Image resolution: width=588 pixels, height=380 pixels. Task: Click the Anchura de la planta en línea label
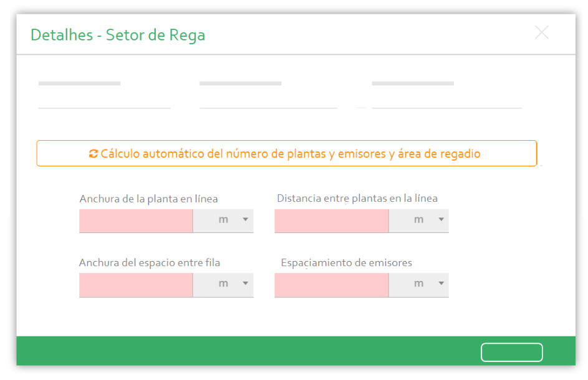pos(148,199)
